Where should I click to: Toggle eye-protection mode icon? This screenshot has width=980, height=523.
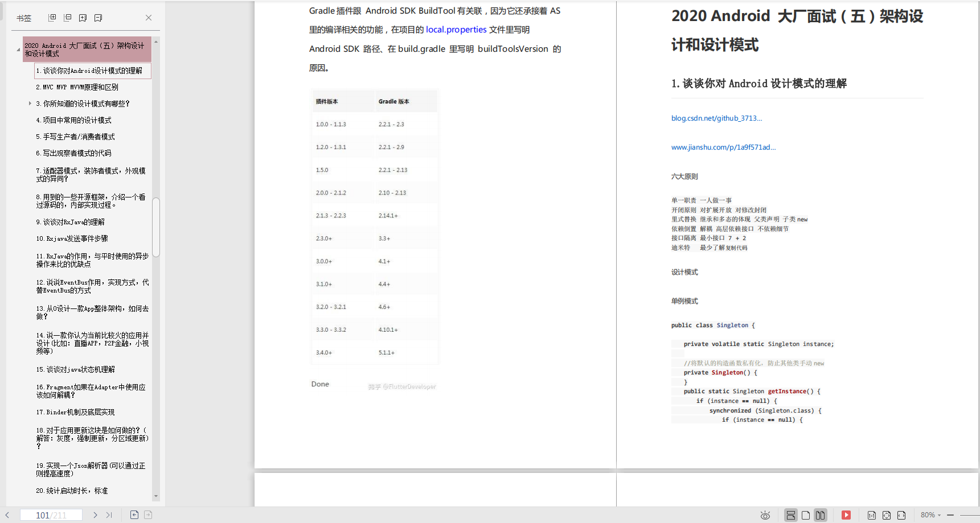click(765, 515)
